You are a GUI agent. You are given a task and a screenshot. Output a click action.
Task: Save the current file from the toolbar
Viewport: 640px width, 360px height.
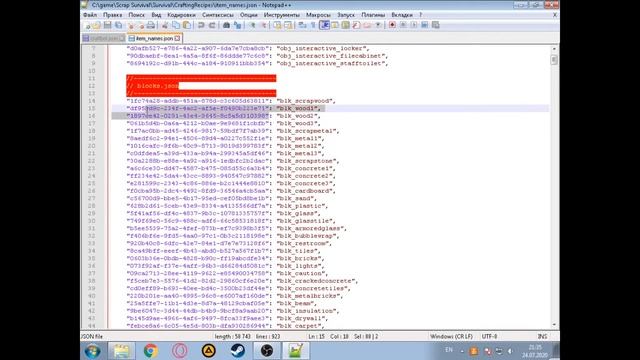click(x=107, y=25)
